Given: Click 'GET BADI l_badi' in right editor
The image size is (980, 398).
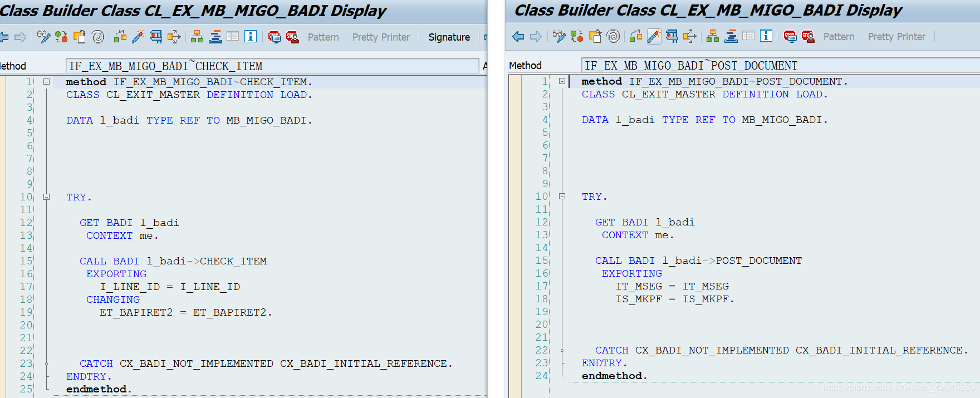Looking at the screenshot, I should 645,222.
